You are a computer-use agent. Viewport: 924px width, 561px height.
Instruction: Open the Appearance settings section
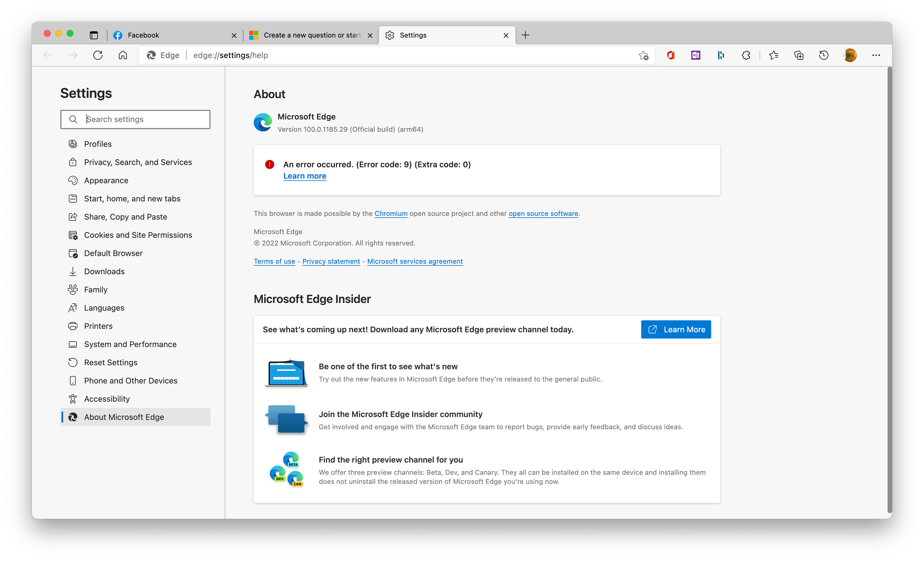coord(106,180)
